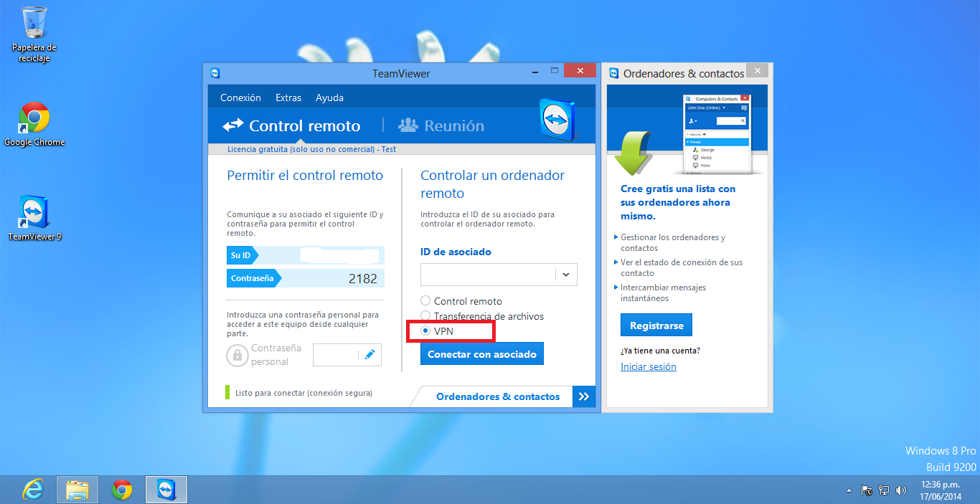This screenshot has height=504, width=980.
Task: Click the Contraseña label tag
Action: pyautogui.click(x=254, y=278)
